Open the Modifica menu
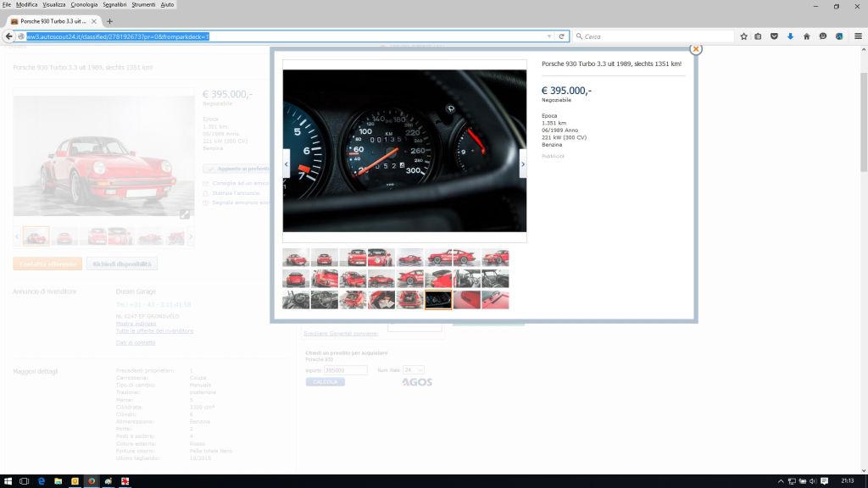The height and width of the screenshot is (488, 868). 26,4
